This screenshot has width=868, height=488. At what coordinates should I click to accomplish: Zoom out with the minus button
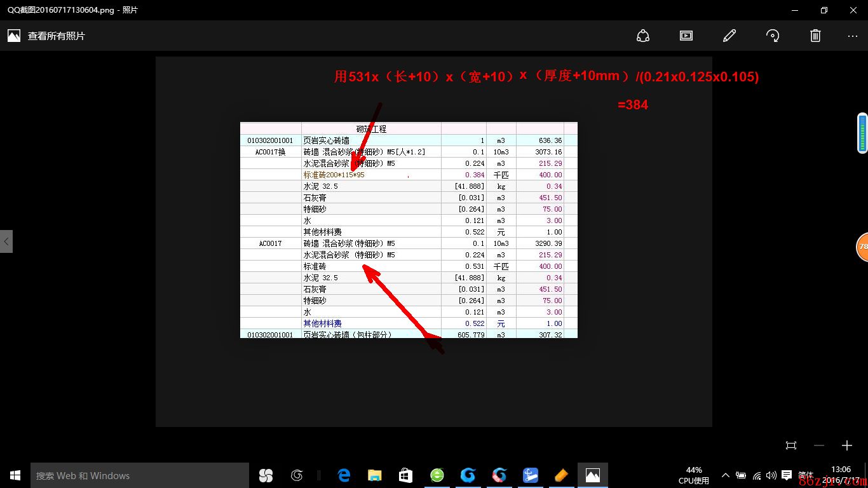point(819,445)
